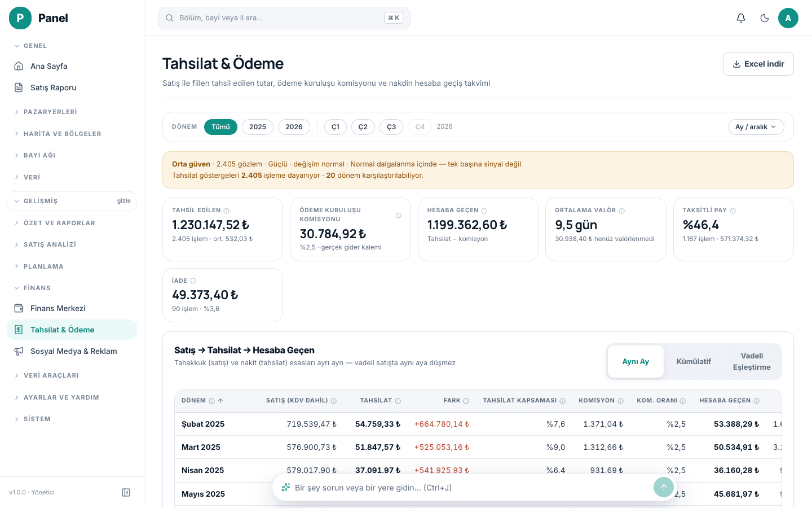This screenshot has height=508, width=812.
Task: Filter period to 2025
Action: click(x=258, y=127)
